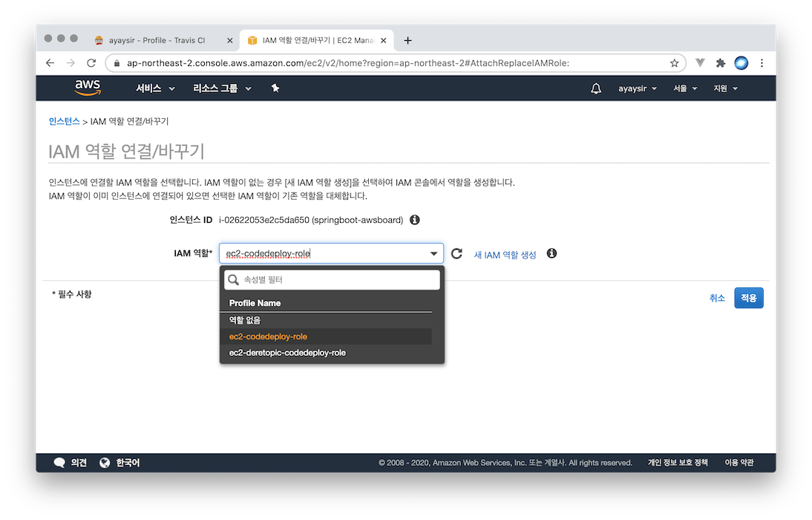Image resolution: width=812 pixels, height=520 pixels.
Task: Refresh the IAM role list
Action: click(457, 254)
